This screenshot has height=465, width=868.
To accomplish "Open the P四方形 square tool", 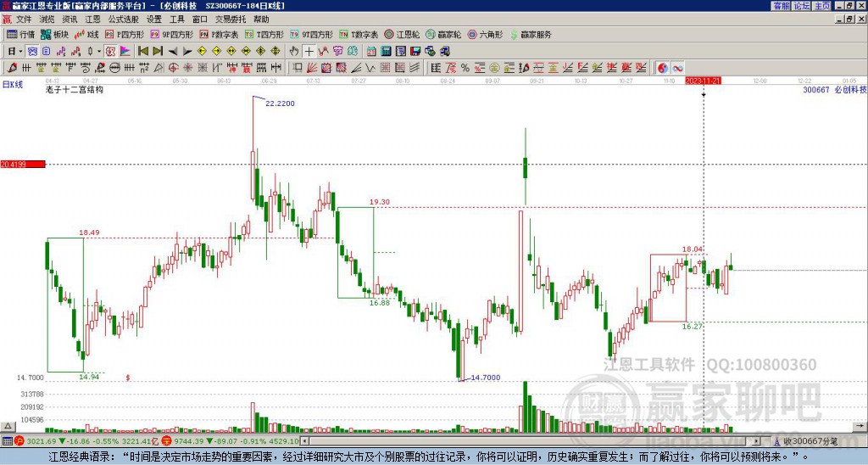I will coord(125,34).
